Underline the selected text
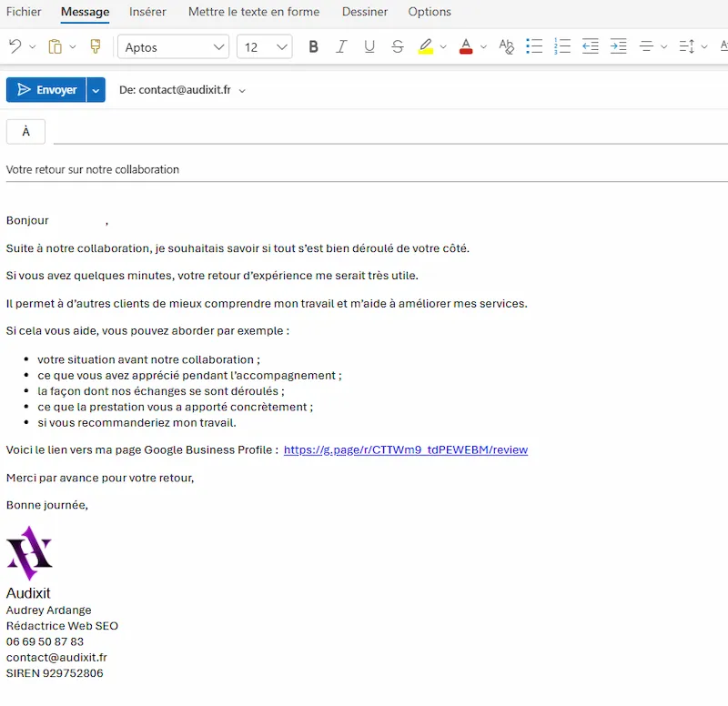This screenshot has width=728, height=706. (x=369, y=45)
